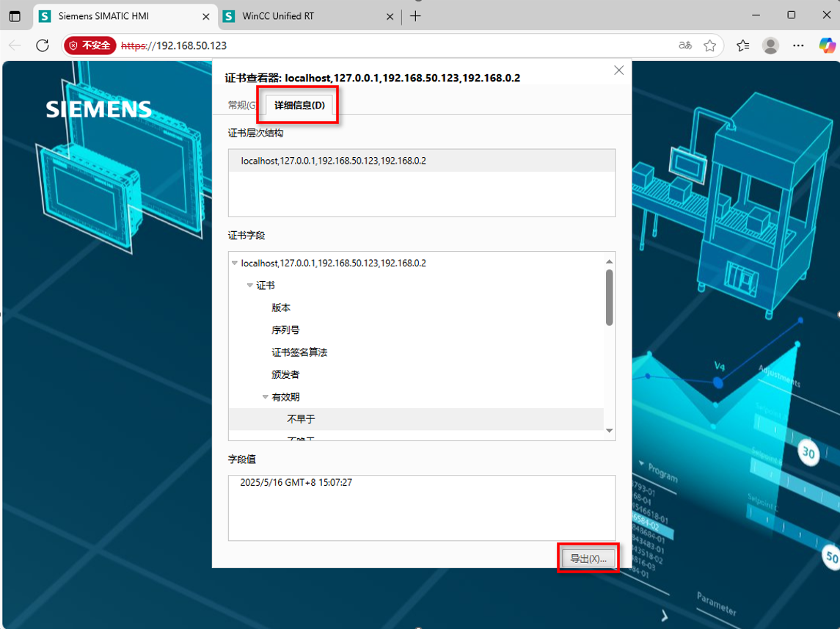The width and height of the screenshot is (840, 629).
Task: Select the 不早于 certificate field
Action: point(301,418)
